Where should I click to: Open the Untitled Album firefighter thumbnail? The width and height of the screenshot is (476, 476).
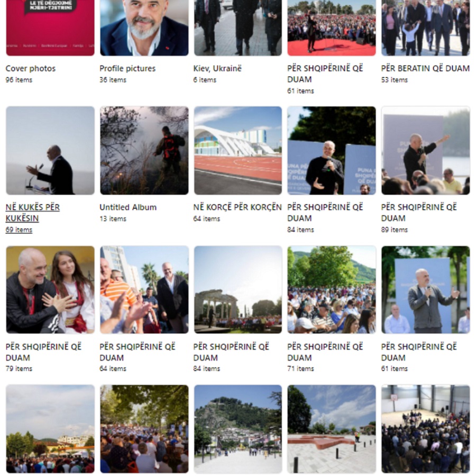point(144,150)
